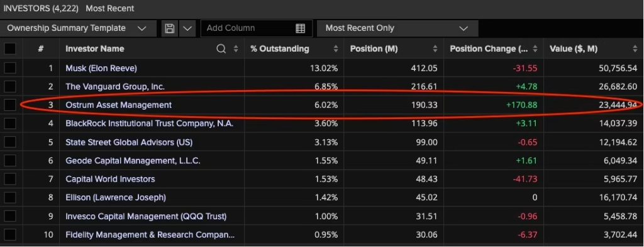Sort the Value ($, M) column with its arrows
Viewport: 644px width, 247px height.
(x=635, y=49)
